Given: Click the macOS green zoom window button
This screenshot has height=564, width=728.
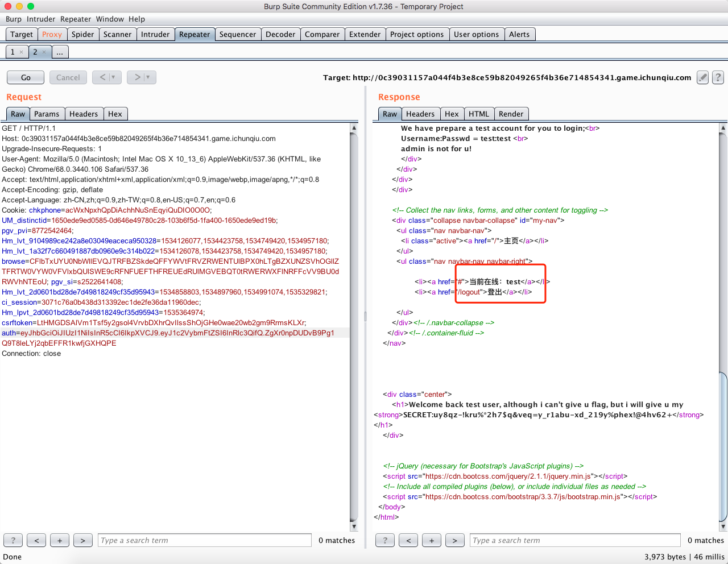Looking at the screenshot, I should tap(31, 6).
